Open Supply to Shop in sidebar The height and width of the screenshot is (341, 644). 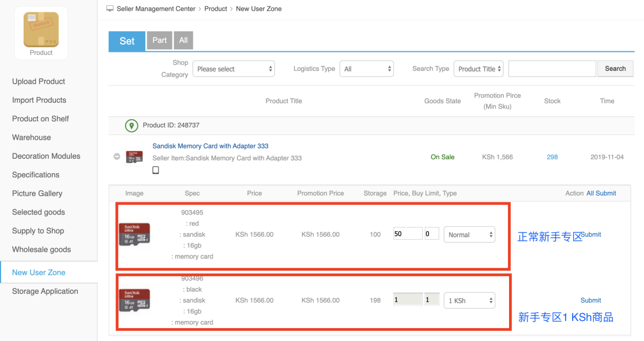tap(38, 231)
